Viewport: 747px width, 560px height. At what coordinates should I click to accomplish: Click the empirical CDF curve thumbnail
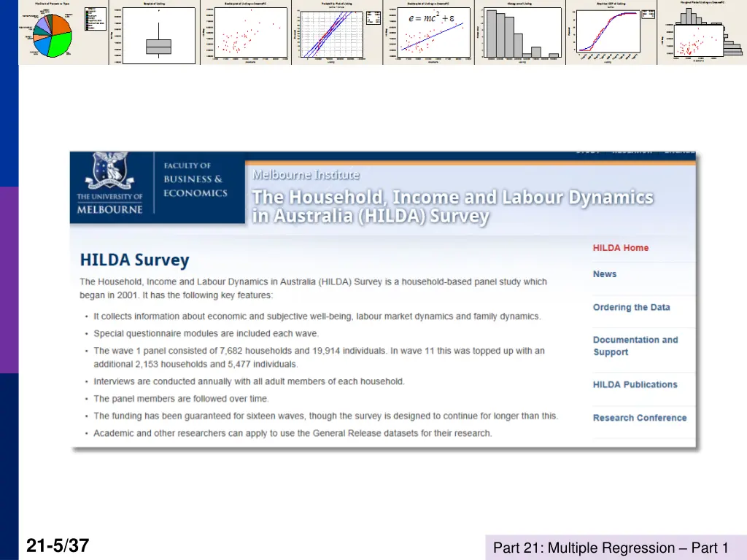click(x=612, y=32)
